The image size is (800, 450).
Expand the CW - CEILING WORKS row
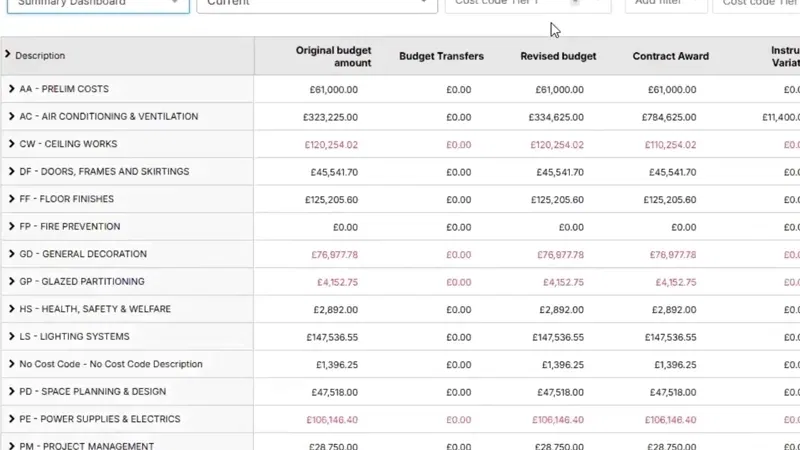coord(11,144)
